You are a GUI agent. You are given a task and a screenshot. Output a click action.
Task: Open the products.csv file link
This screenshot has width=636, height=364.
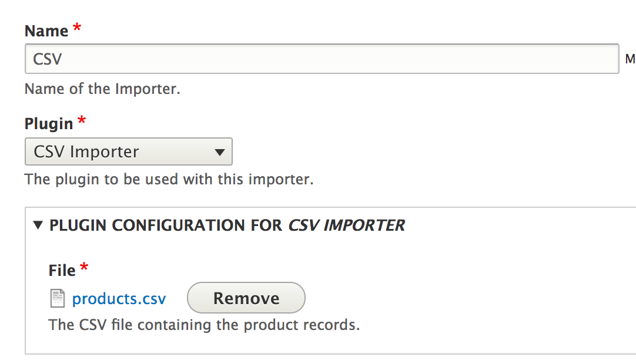pyautogui.click(x=119, y=299)
